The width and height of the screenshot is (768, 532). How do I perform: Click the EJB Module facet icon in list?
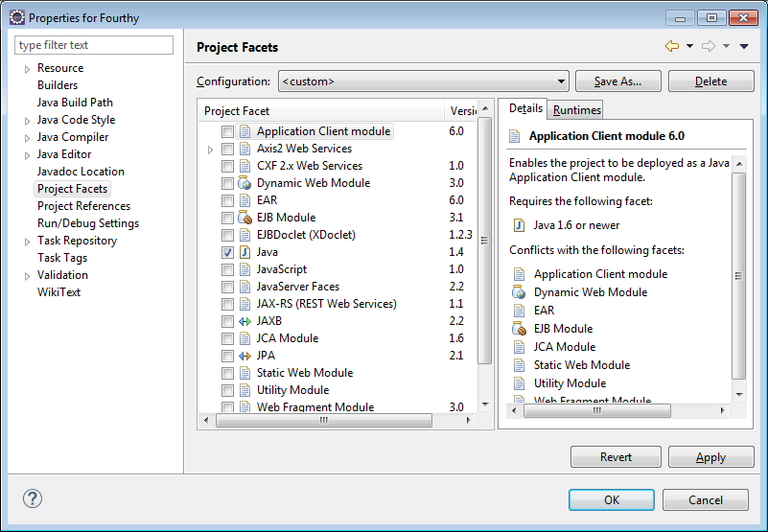[244, 218]
